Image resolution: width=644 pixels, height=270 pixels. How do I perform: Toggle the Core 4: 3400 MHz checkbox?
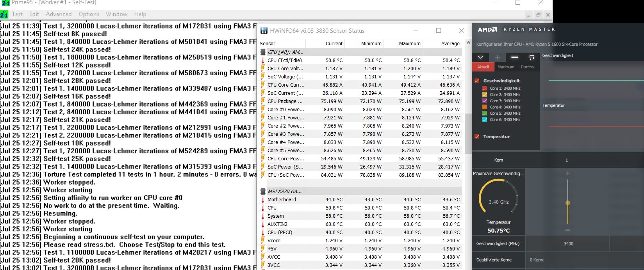485,107
